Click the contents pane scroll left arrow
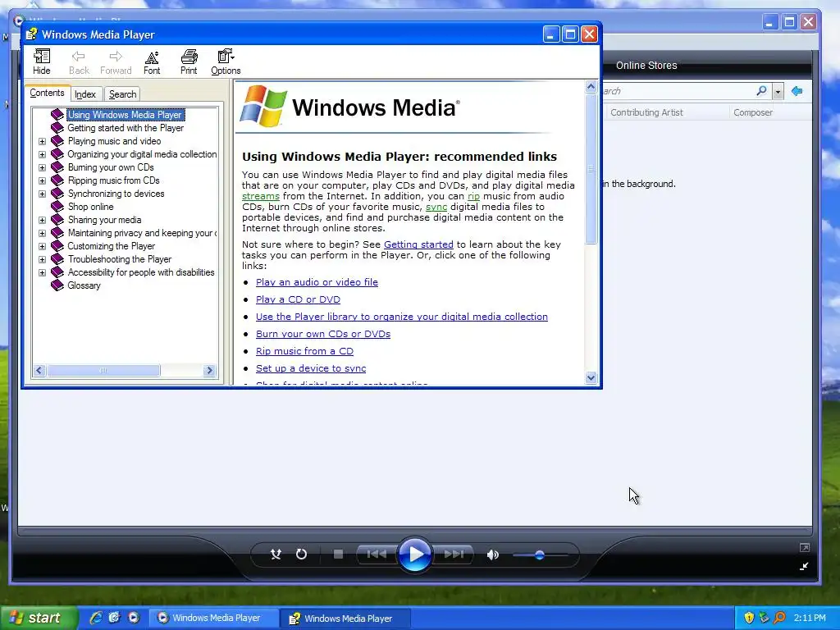 (x=39, y=370)
